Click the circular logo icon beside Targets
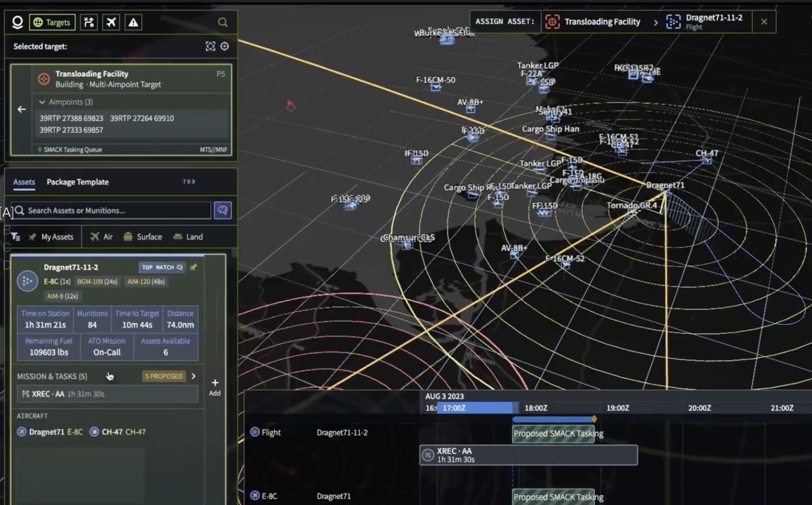Viewport: 812px width, 505px height. coord(18,22)
